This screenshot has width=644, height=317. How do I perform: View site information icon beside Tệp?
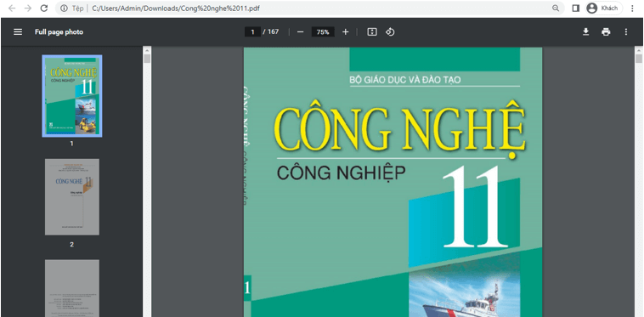(64, 8)
